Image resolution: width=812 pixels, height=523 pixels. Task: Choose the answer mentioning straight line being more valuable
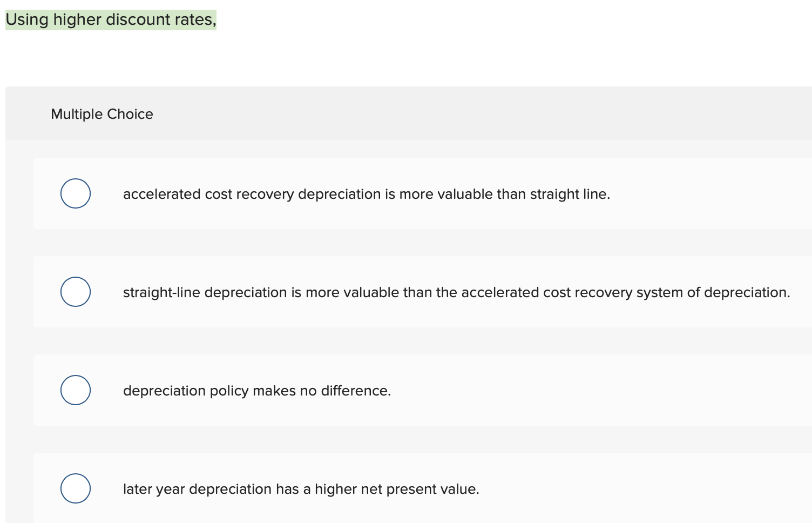[457, 292]
